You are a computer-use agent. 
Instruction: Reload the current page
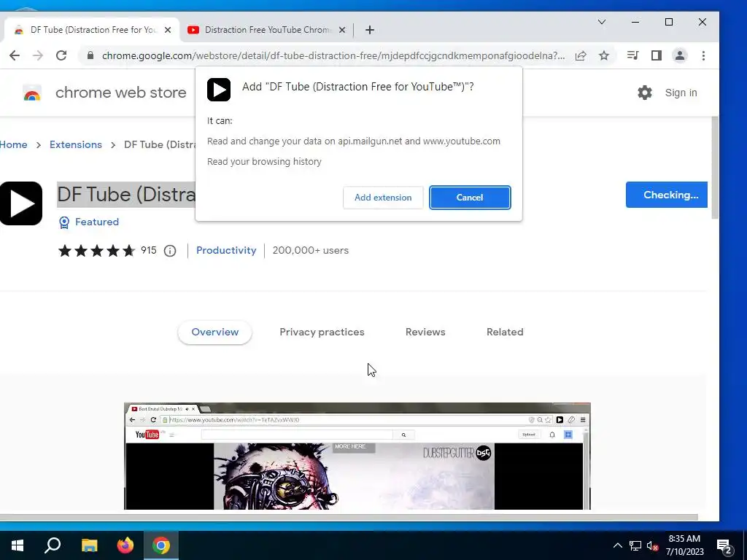61,55
